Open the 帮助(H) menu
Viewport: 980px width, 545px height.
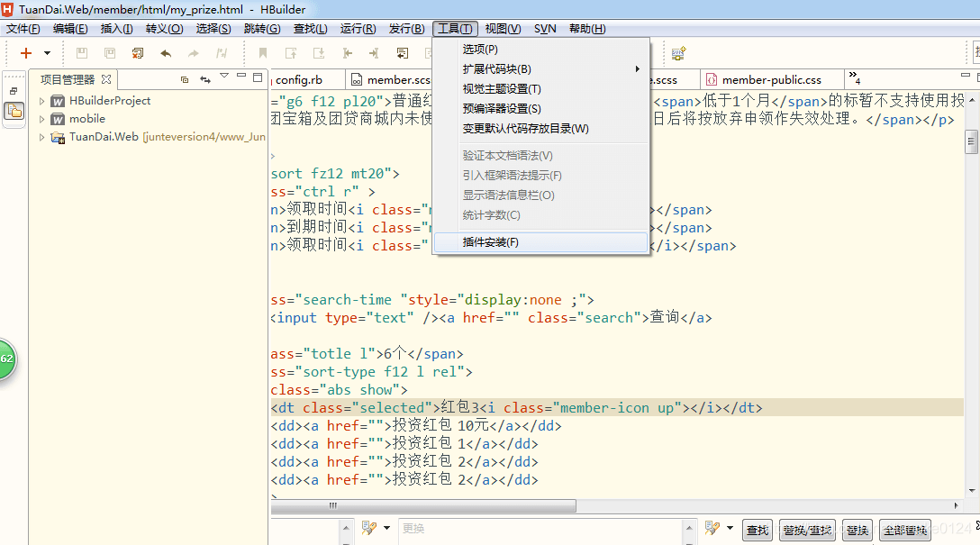[x=587, y=29]
